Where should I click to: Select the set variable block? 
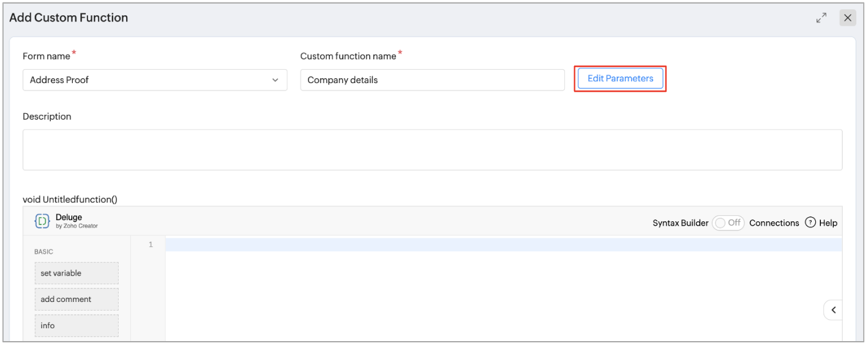click(x=77, y=273)
